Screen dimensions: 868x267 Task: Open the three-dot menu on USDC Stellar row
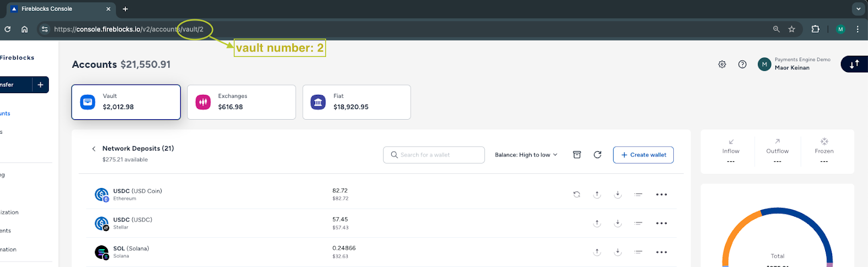tap(661, 223)
